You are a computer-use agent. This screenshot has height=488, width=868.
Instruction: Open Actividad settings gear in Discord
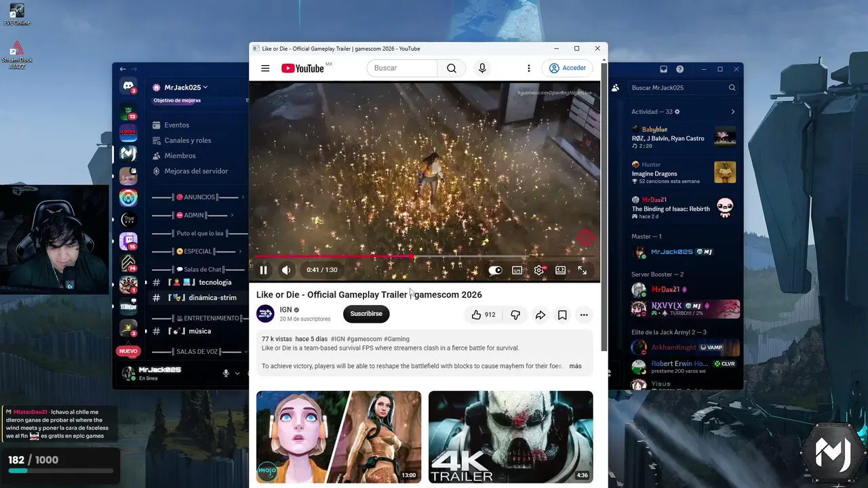pos(677,112)
